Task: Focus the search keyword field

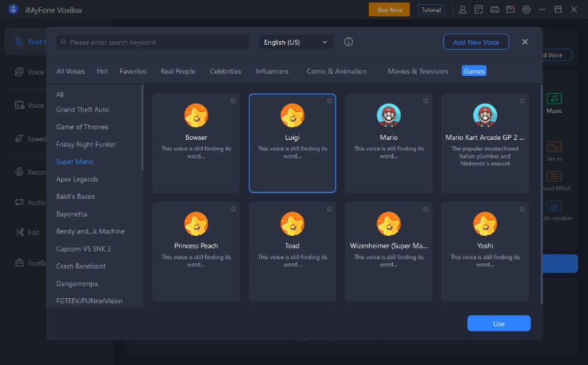Action: pos(152,42)
